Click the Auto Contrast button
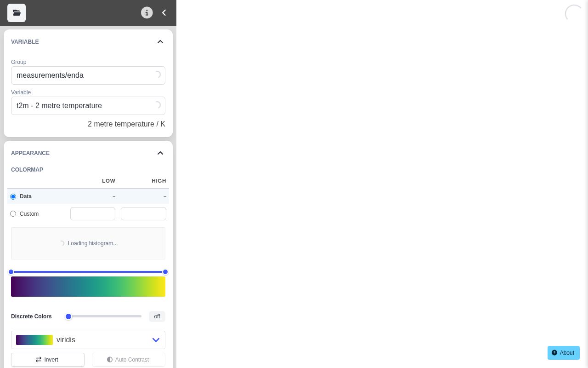 [129, 360]
